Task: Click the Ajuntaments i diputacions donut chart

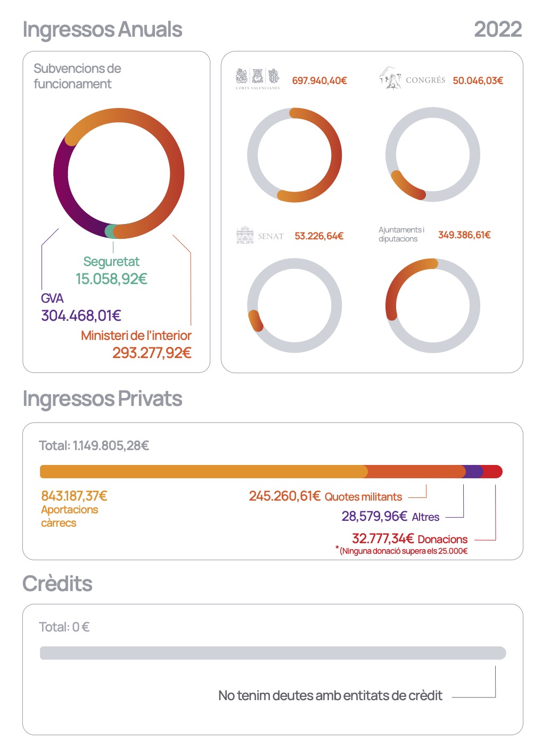Action: pos(433,305)
